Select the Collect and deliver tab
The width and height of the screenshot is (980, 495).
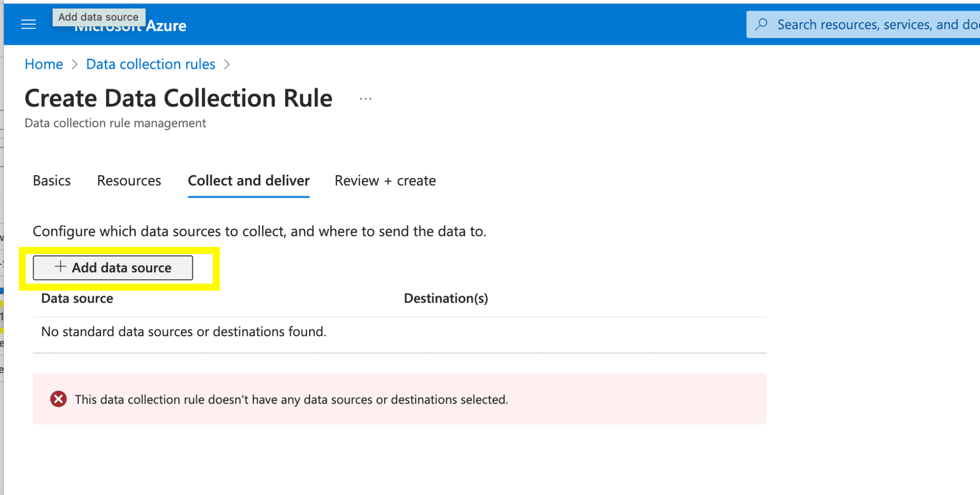coord(248,181)
